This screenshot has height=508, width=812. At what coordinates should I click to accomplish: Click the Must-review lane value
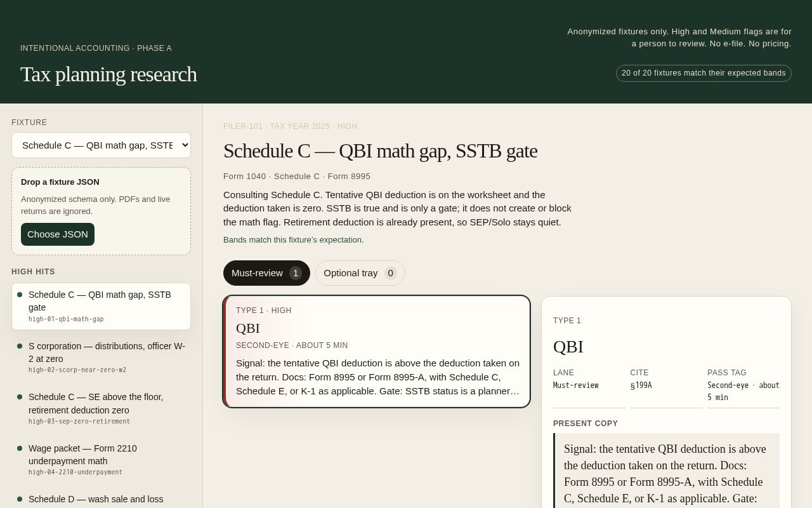point(575,385)
